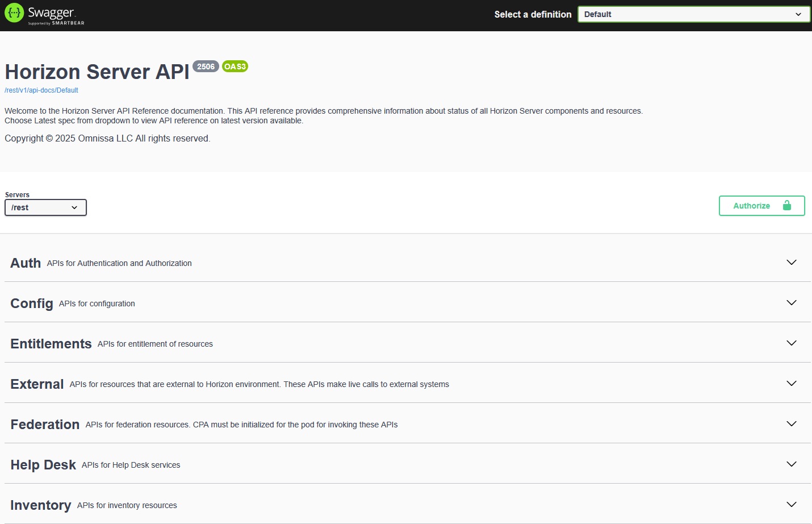Click 'APIs for entitlement of resources' text
The width and height of the screenshot is (812, 524).
pyautogui.click(x=155, y=344)
